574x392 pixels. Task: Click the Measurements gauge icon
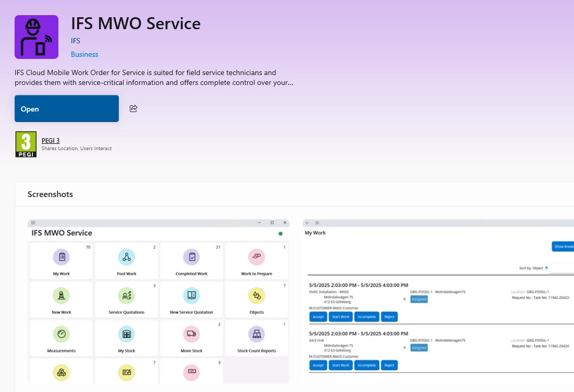62,334
